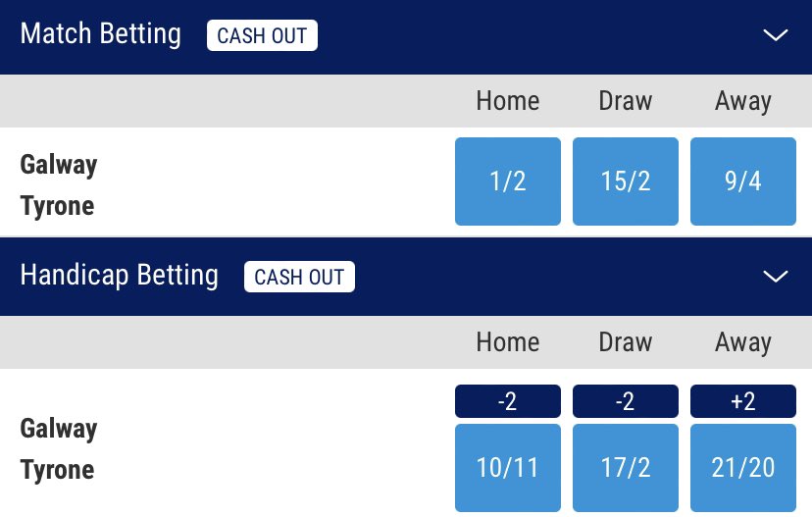Screen dimensions: 812x517
Task: Select Galway home win at 1/2
Action: click(x=508, y=181)
